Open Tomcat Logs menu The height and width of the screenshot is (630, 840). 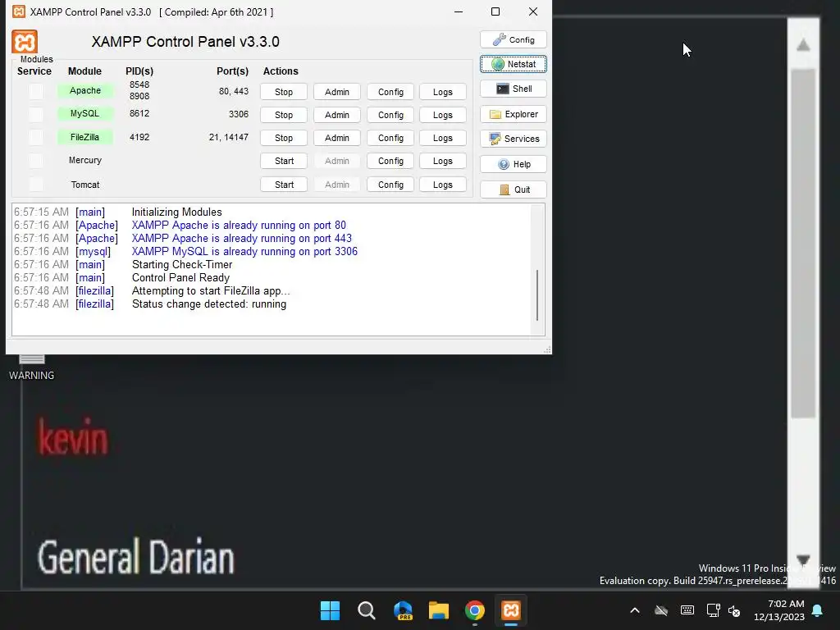tap(442, 185)
